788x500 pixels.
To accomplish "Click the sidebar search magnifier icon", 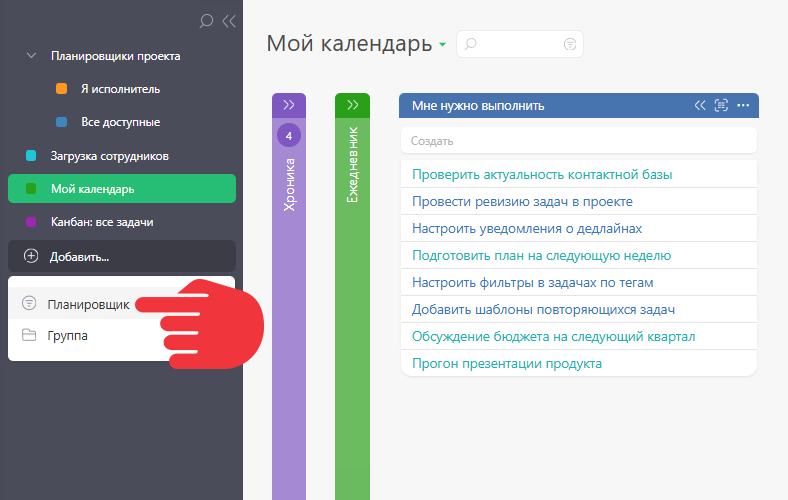I will [x=206, y=21].
